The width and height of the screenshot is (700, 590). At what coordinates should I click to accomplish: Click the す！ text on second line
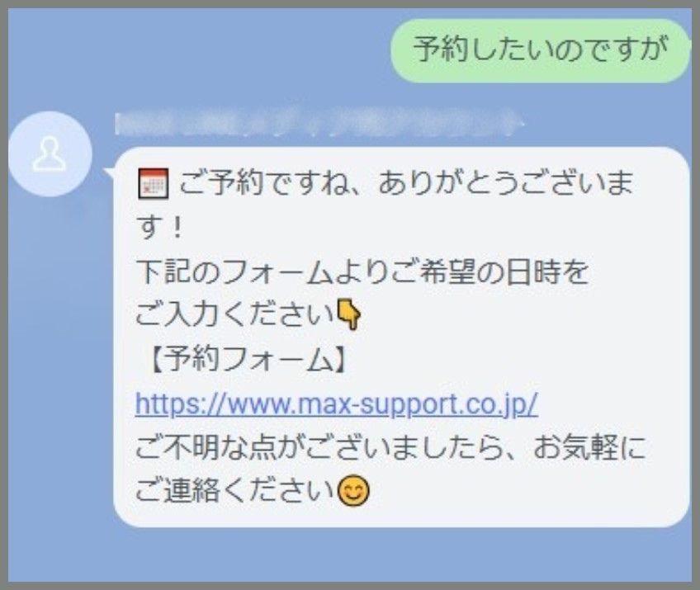pyautogui.click(x=160, y=227)
